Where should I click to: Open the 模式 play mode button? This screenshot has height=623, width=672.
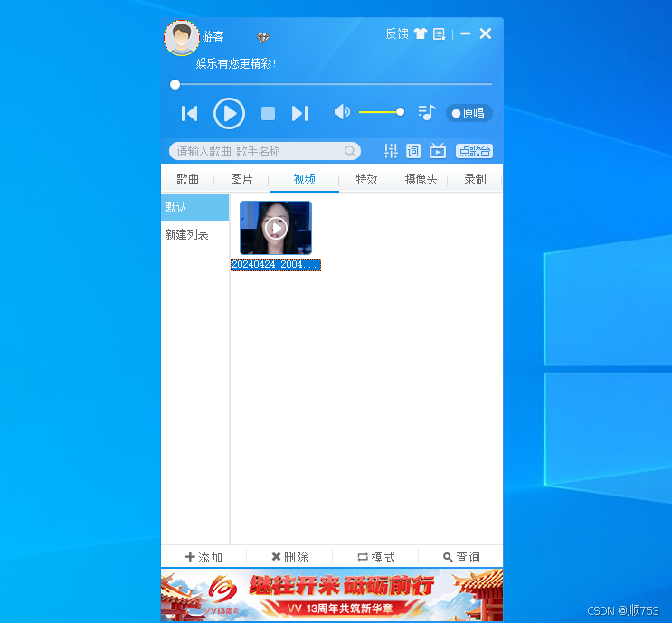[376, 557]
